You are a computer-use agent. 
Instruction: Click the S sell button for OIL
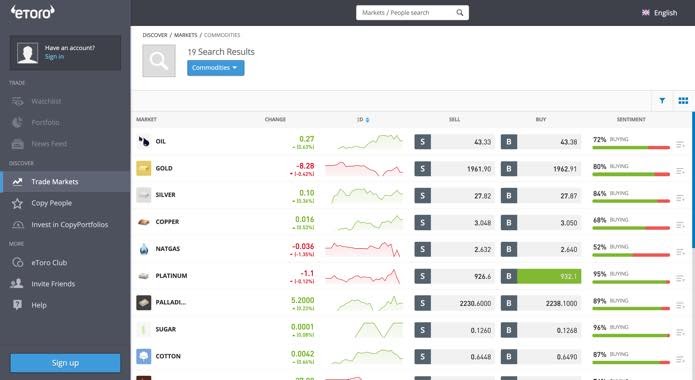click(x=422, y=142)
